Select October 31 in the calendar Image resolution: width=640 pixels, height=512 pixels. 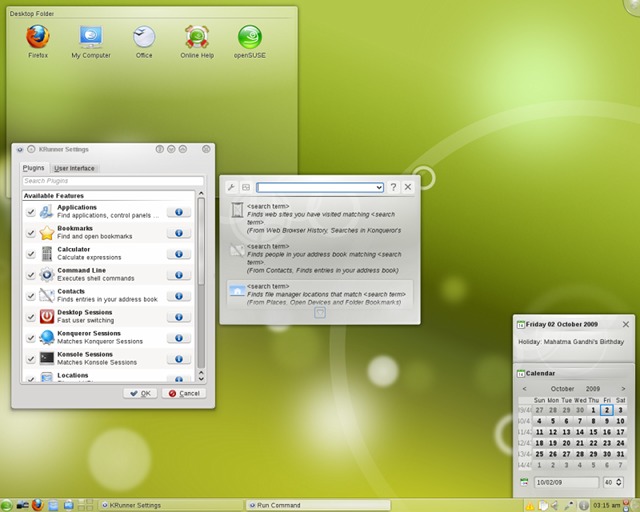620,454
